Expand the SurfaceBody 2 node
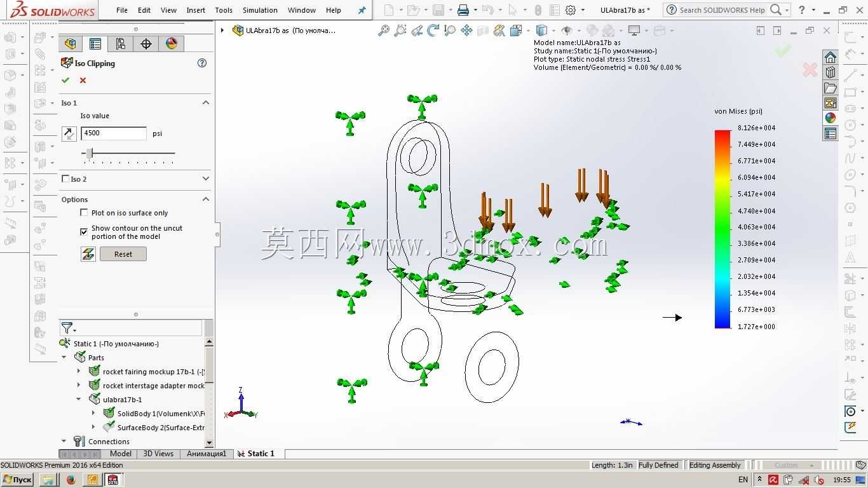The height and width of the screenshot is (488, 868). pyautogui.click(x=93, y=427)
